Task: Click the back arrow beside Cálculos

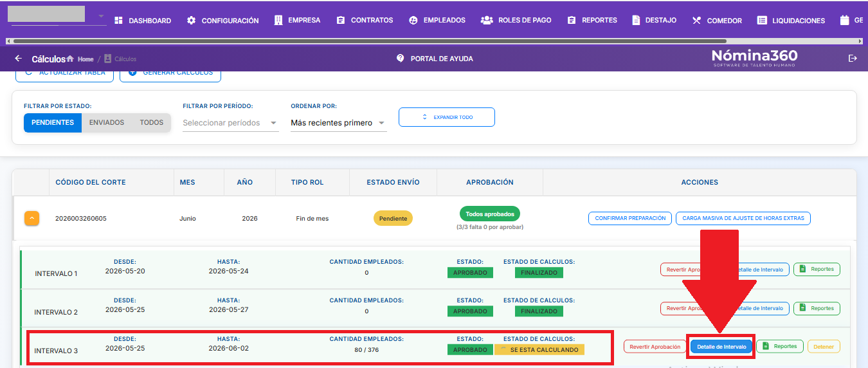Action: (x=18, y=59)
